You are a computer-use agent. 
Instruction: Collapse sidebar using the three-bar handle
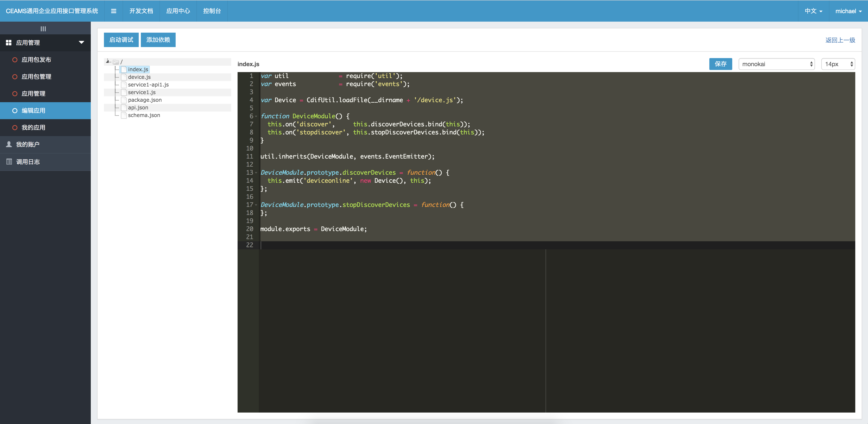point(43,29)
